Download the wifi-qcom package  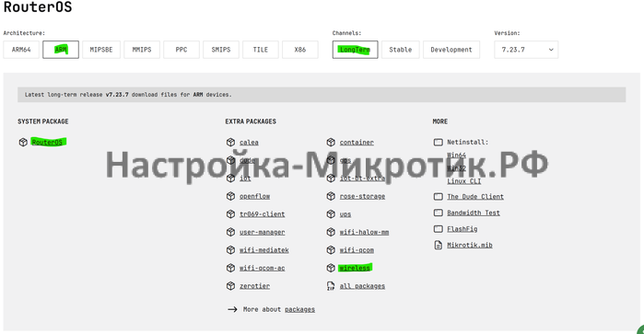pyautogui.click(x=357, y=250)
